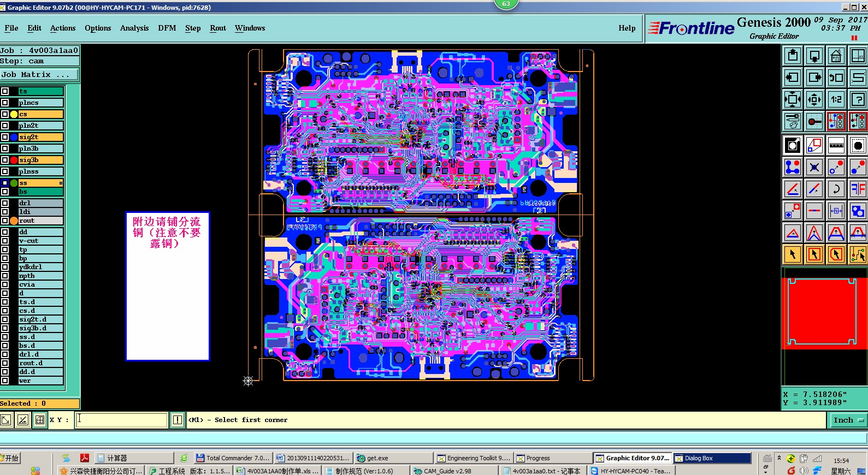Toggle the plncs layer checkbox
The width and height of the screenshot is (868, 475).
point(5,103)
